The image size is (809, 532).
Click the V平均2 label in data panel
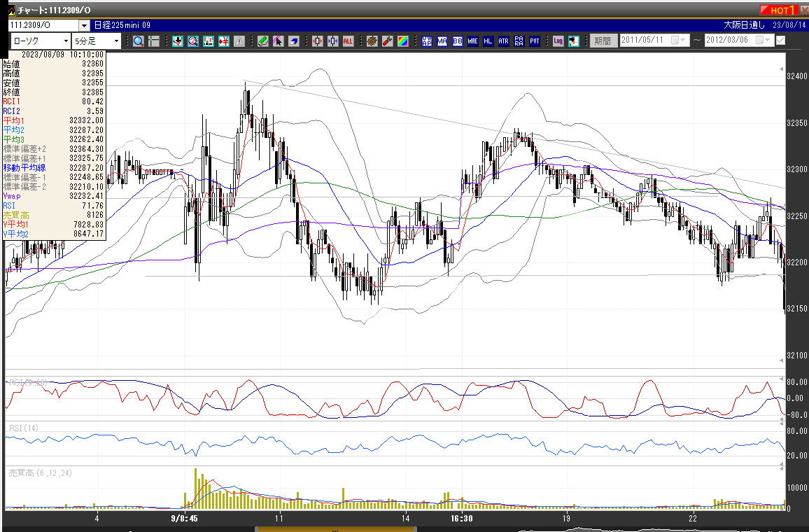point(16,234)
